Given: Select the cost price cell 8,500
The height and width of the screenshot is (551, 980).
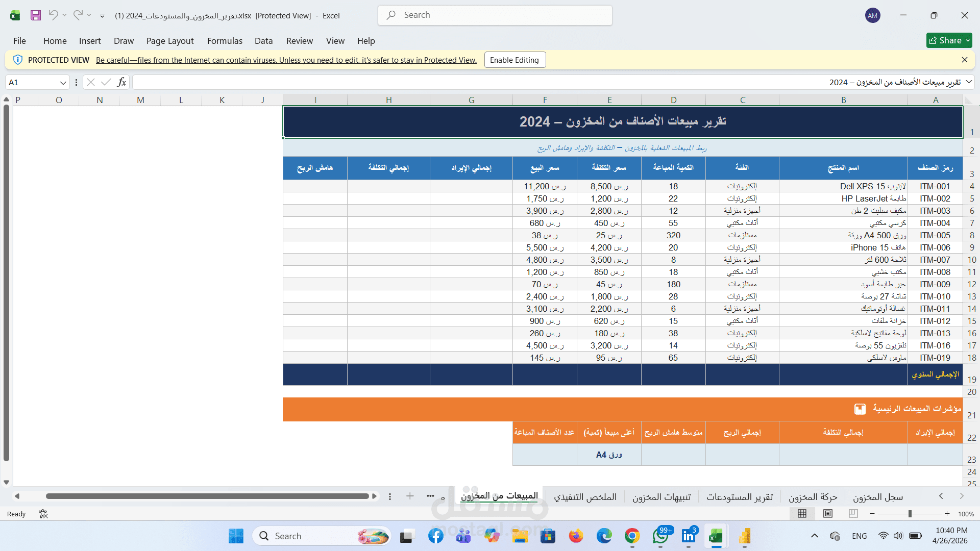Looking at the screenshot, I should tap(609, 186).
